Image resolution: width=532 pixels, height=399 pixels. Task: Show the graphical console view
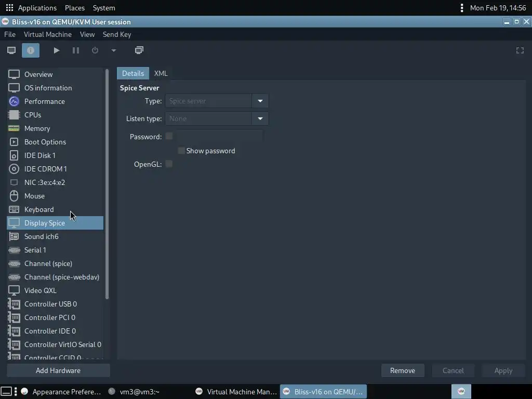click(11, 50)
